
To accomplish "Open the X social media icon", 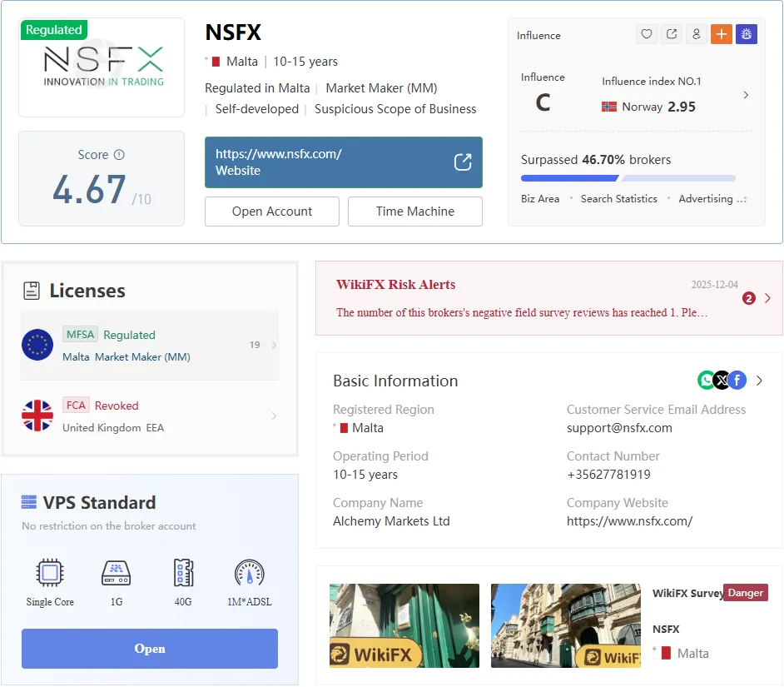I will pyautogui.click(x=722, y=381).
